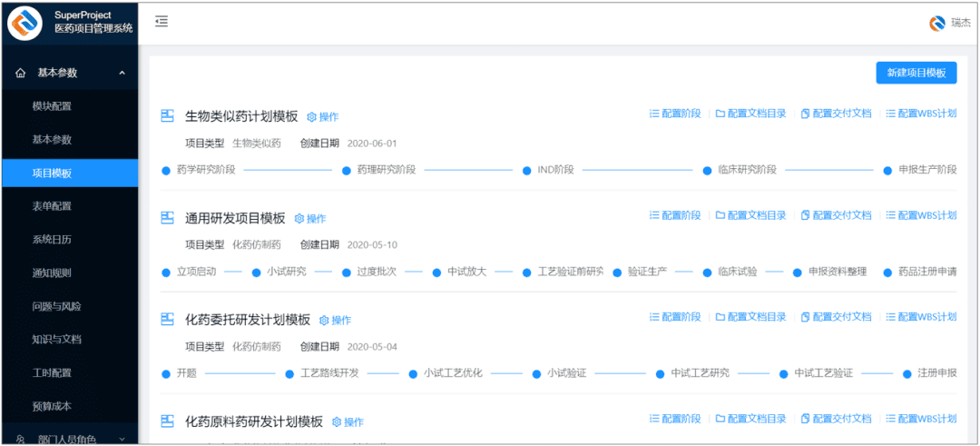
Task: Open 表单配置 in the sidebar
Action: [52, 206]
